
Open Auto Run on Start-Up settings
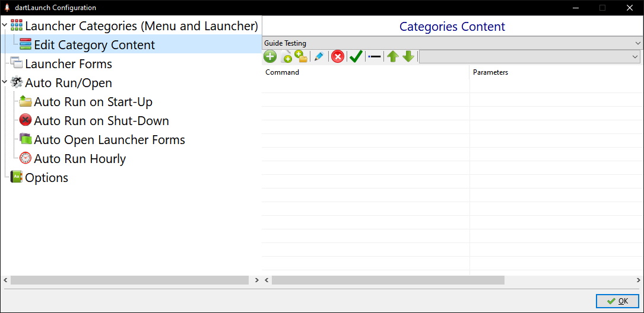pos(93,101)
